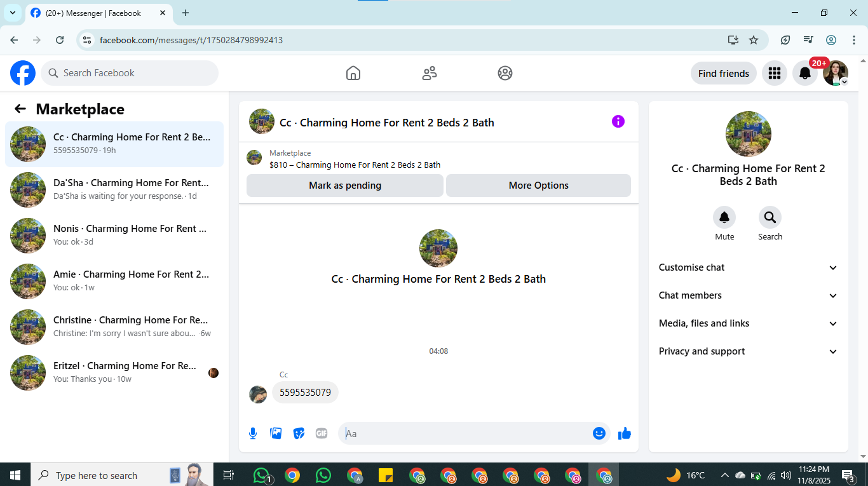The width and height of the screenshot is (868, 486).
Task: Record a voice clip with microphone icon
Action: [253, 433]
